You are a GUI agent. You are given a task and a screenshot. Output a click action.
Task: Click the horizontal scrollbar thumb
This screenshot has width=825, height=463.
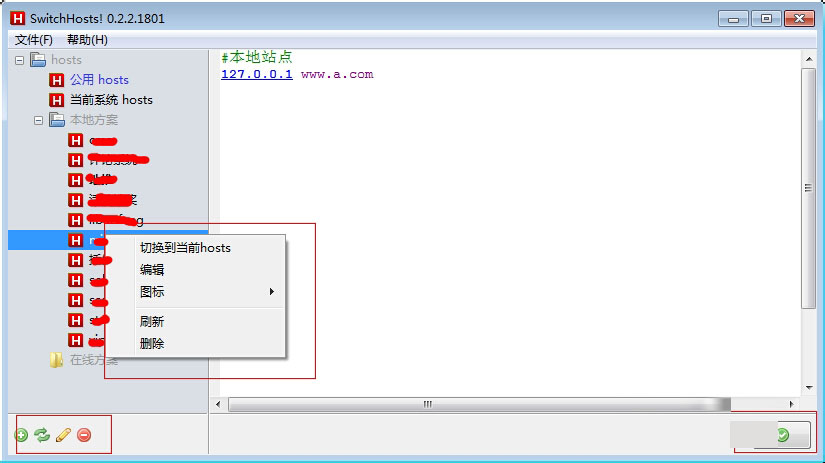pyautogui.click(x=479, y=404)
